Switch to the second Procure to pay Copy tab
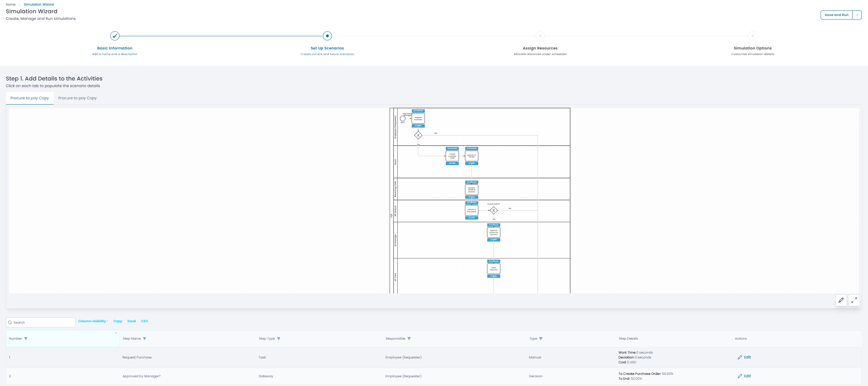 click(x=77, y=98)
